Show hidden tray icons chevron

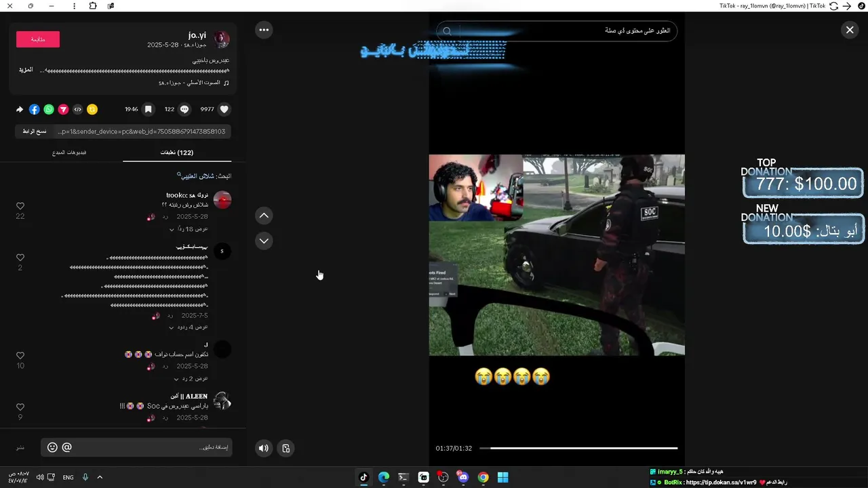click(x=100, y=477)
